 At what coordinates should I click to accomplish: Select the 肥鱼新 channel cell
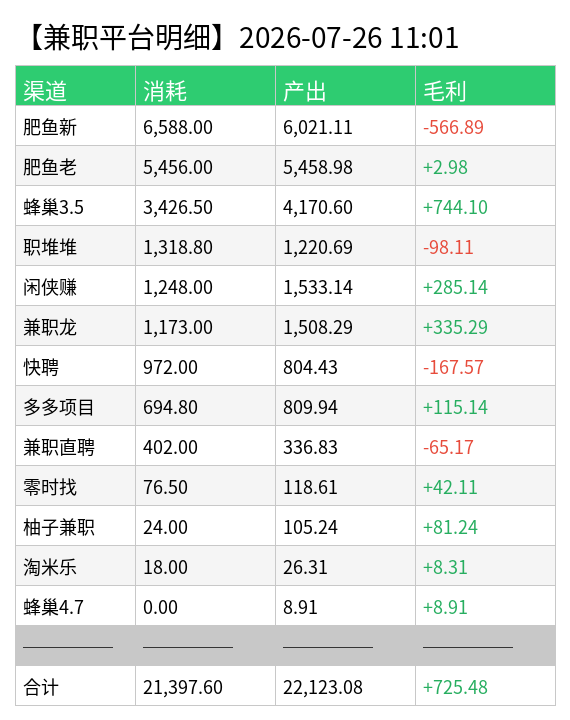click(75, 126)
